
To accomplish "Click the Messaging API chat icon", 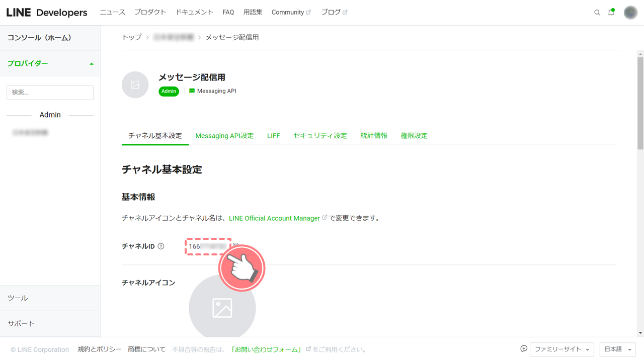I will tap(192, 91).
